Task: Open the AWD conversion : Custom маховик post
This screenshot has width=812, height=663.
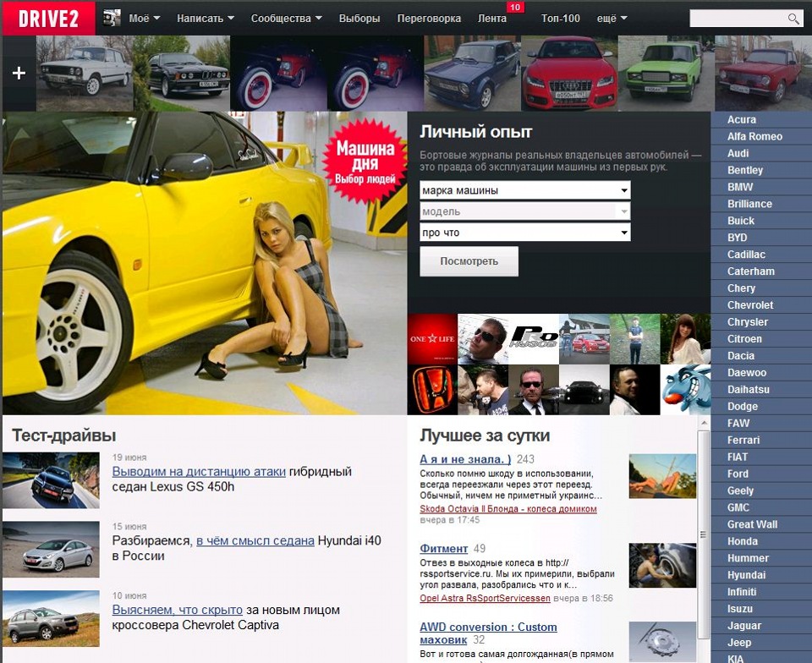Action: 488,633
